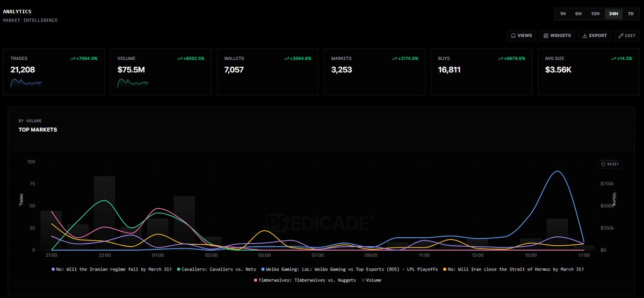Select the 6H time range
The width and height of the screenshot is (644, 298).
[x=578, y=13]
